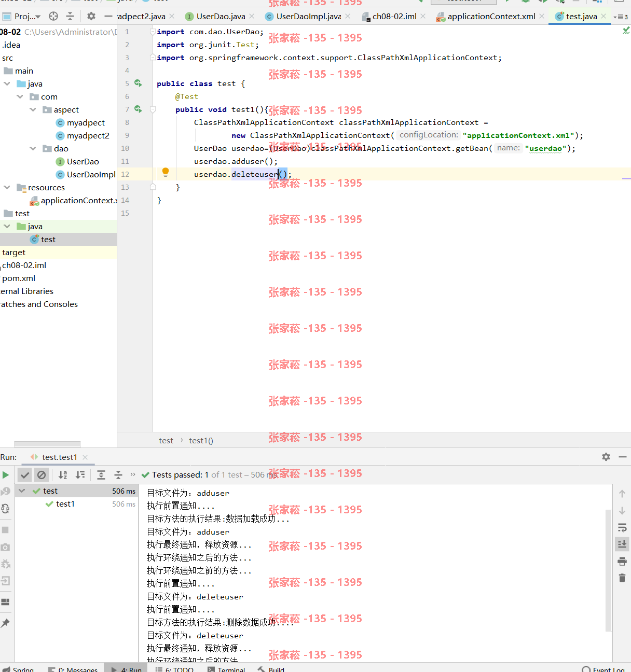Click the yellow intention lightbulb on line 12
This screenshot has height=672, width=631.
166,172
